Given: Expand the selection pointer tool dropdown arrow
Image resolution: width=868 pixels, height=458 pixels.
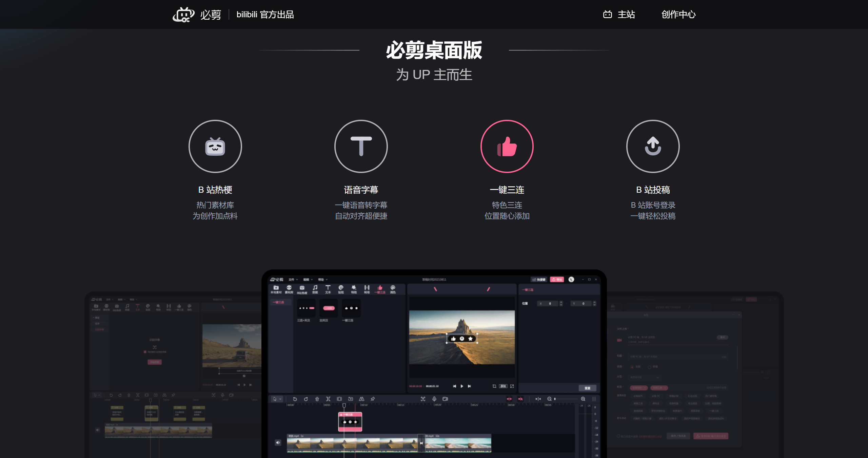Looking at the screenshot, I should click(280, 399).
